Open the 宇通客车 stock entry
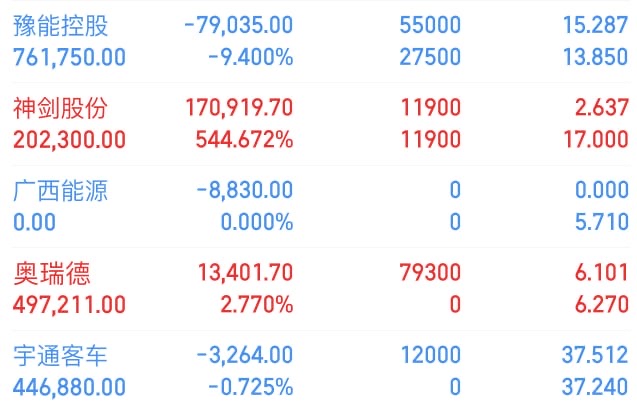Screen dimensions: 637x403 click(x=60, y=355)
